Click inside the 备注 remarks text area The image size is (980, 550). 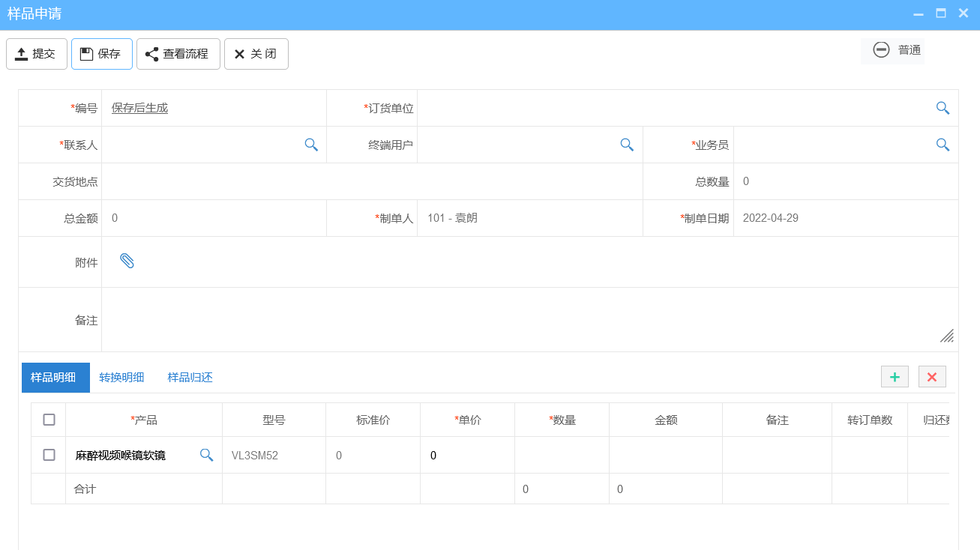pyautogui.click(x=525, y=320)
